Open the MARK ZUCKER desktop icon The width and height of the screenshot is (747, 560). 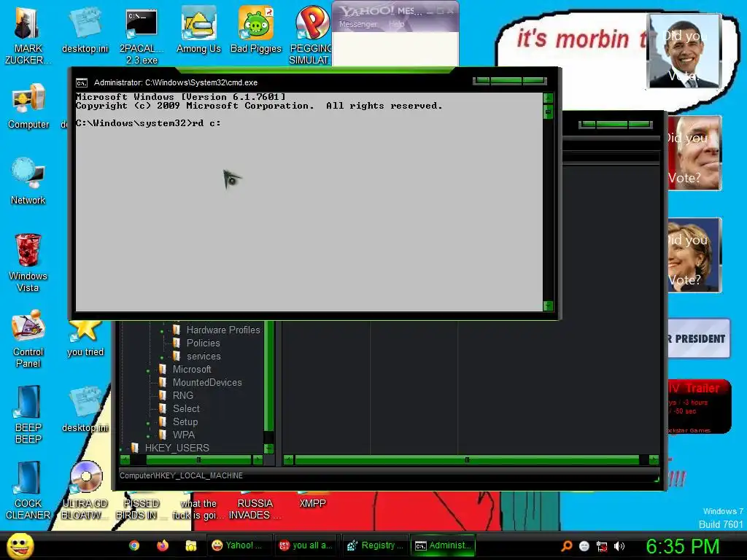pos(28,36)
